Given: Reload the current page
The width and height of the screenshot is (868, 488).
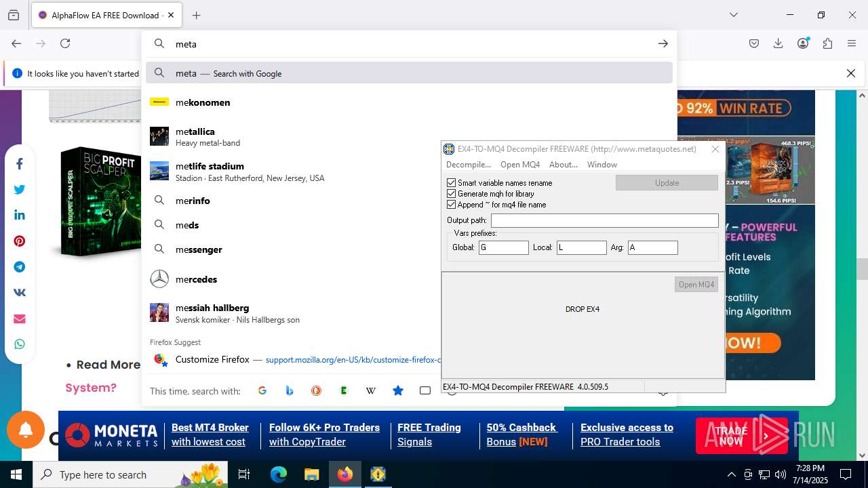Looking at the screenshot, I should pos(65,43).
